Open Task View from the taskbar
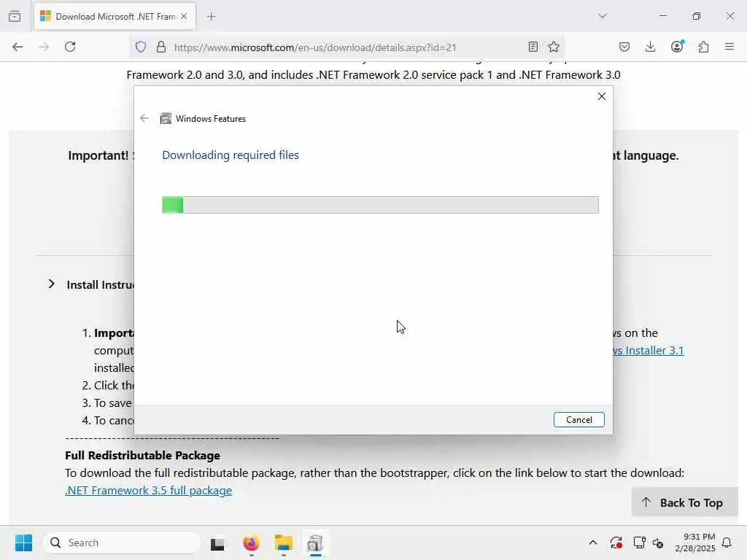 (x=217, y=542)
